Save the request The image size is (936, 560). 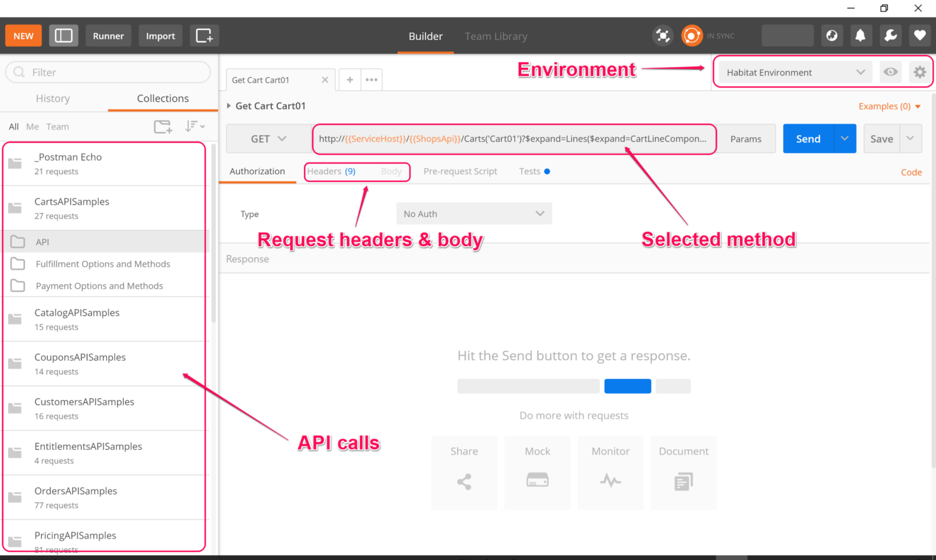(882, 139)
